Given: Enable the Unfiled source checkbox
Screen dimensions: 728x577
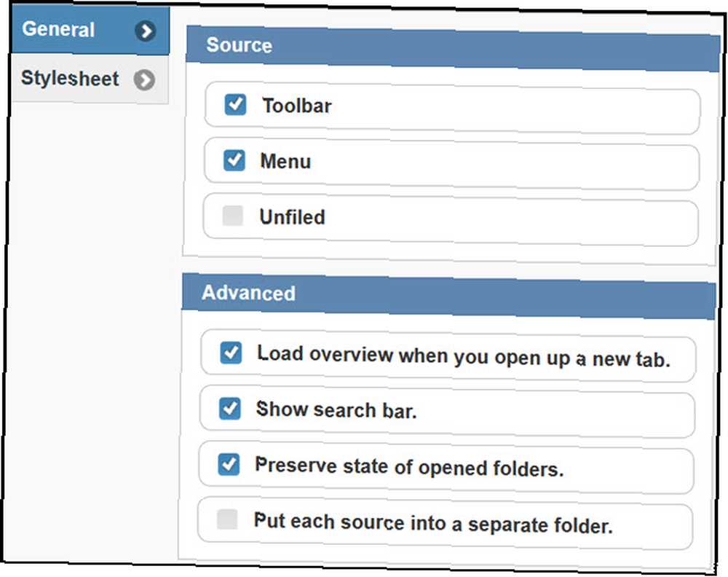Looking at the screenshot, I should (x=233, y=216).
